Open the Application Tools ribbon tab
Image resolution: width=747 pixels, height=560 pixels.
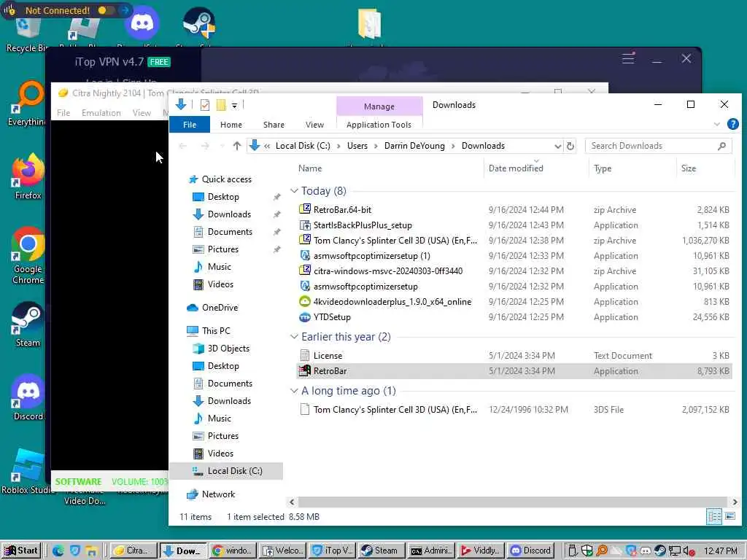click(379, 124)
